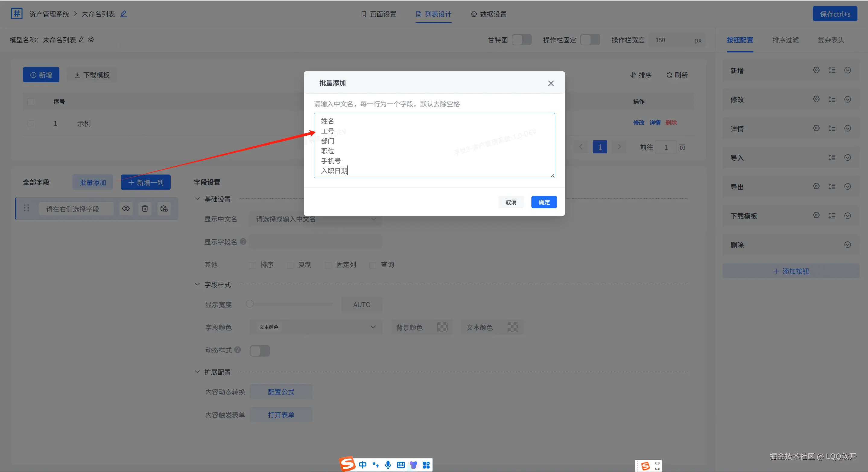Click the 操作栏宽度 input field
This screenshot has height=472, width=868.
672,40
